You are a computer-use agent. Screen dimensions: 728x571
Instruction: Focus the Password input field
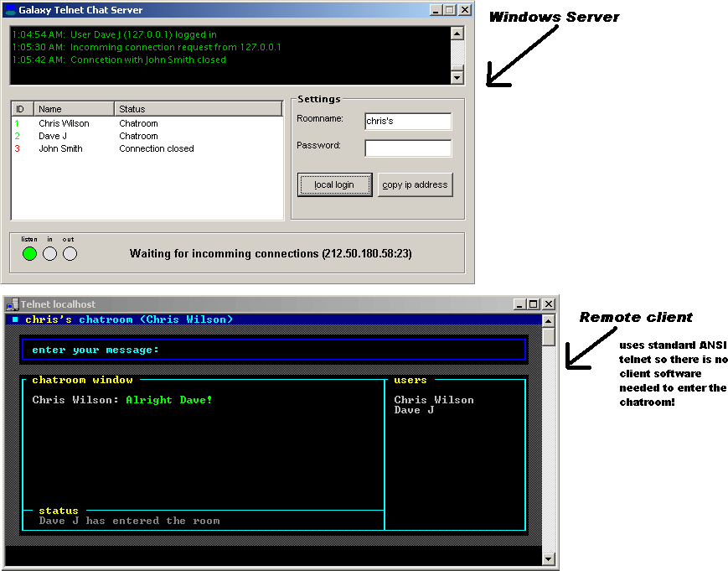tap(408, 148)
